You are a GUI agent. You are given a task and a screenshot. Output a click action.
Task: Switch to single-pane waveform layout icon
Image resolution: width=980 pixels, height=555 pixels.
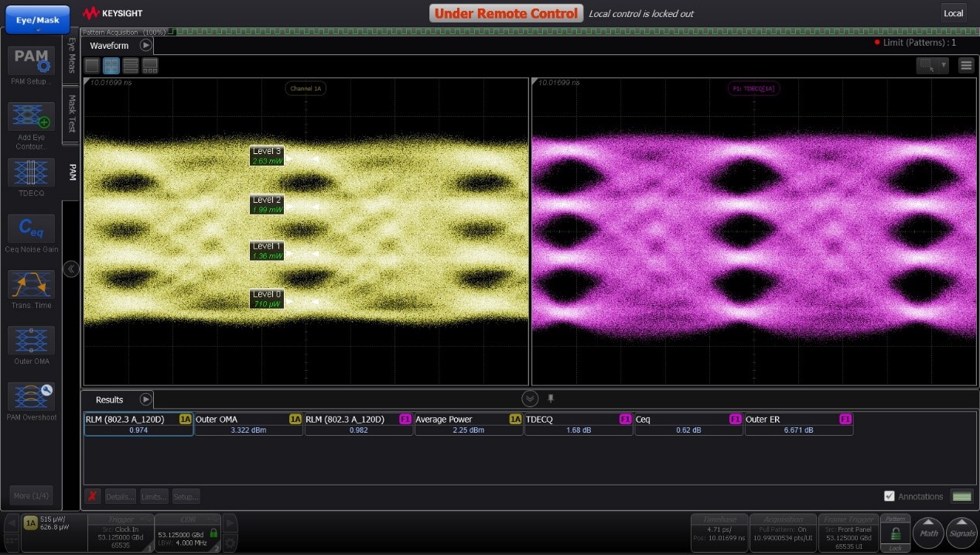tap(92, 67)
